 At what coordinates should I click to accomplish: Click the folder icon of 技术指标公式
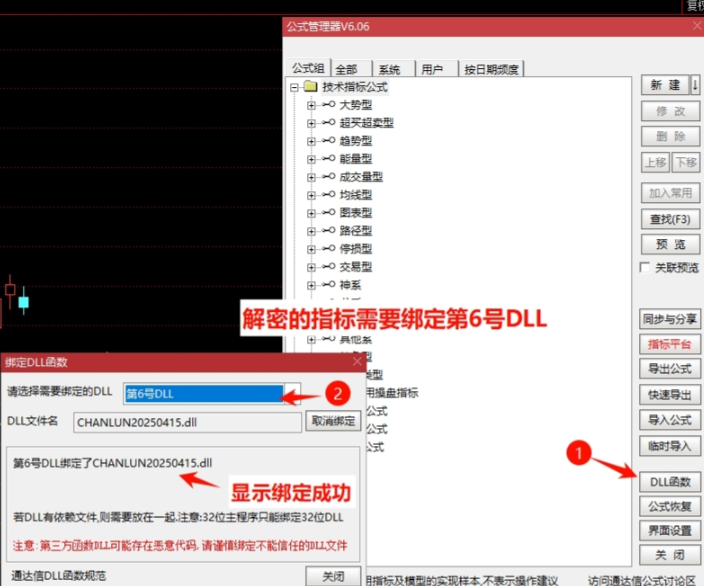(x=311, y=86)
